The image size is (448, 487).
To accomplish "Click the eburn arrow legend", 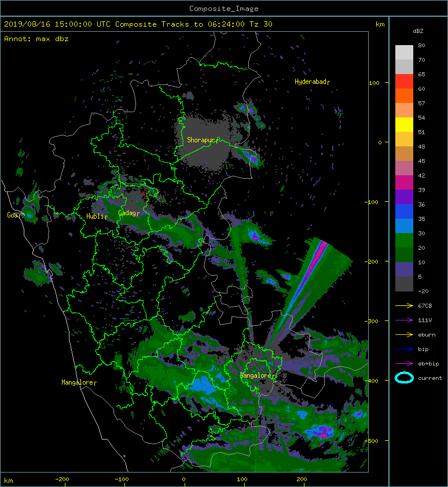I will [404, 335].
